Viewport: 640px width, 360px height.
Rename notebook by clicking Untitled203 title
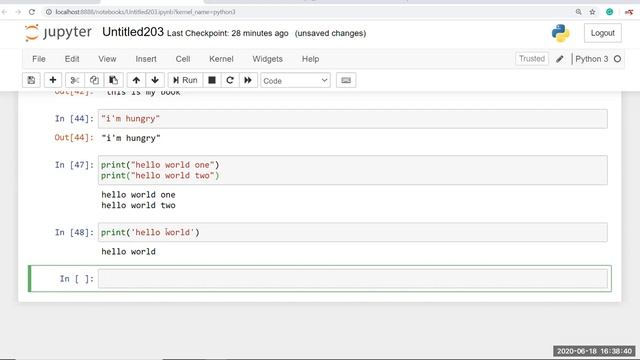click(133, 32)
